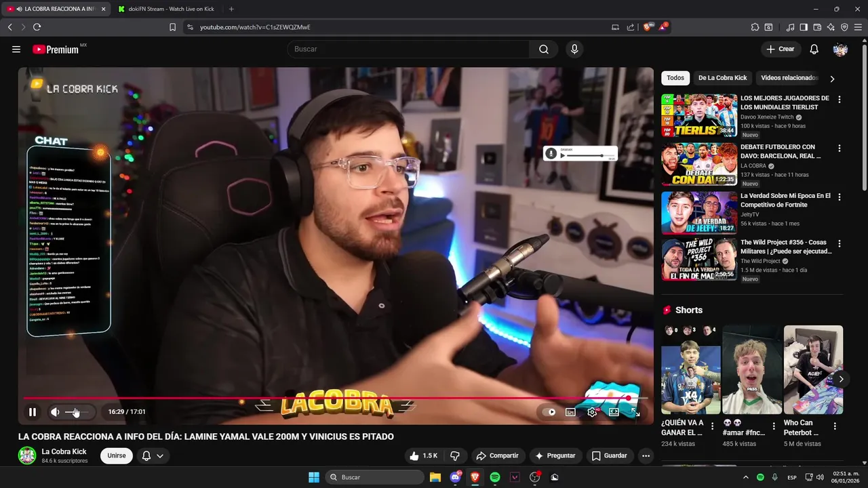Screen dimensions: 868x488
Task: Open La Verdad Sobre Mi Epoca video
Action: point(699,213)
